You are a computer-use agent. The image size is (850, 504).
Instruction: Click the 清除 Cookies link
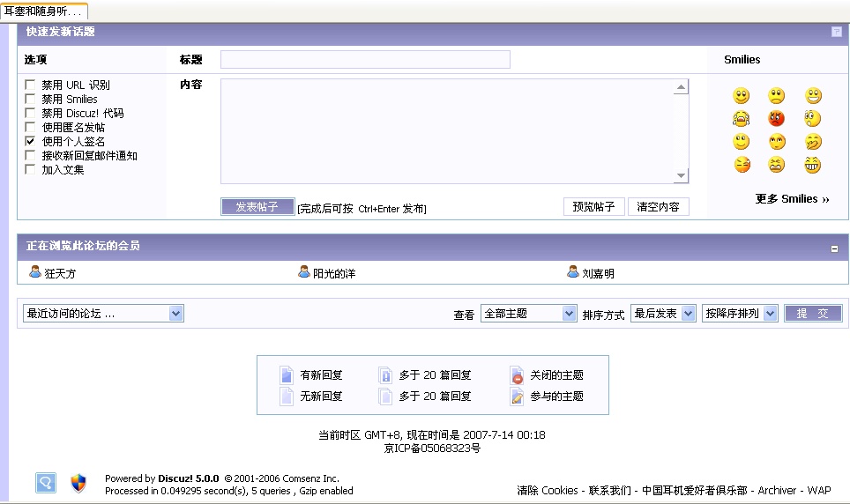(x=547, y=490)
